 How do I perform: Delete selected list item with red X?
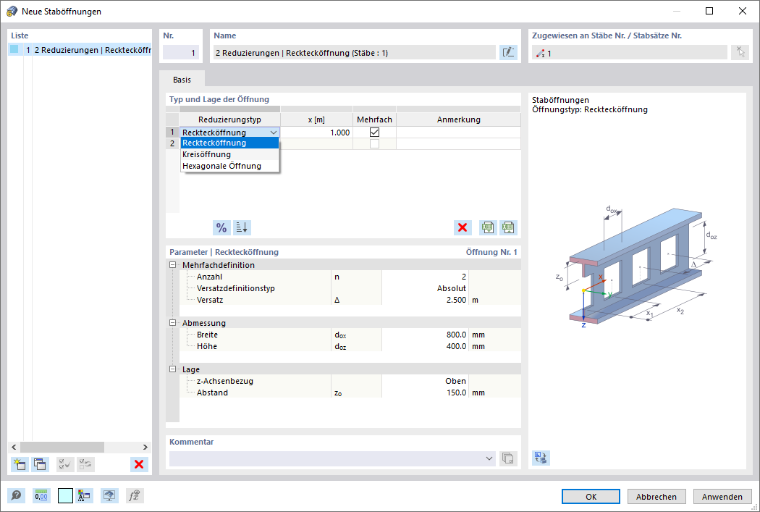click(x=139, y=464)
